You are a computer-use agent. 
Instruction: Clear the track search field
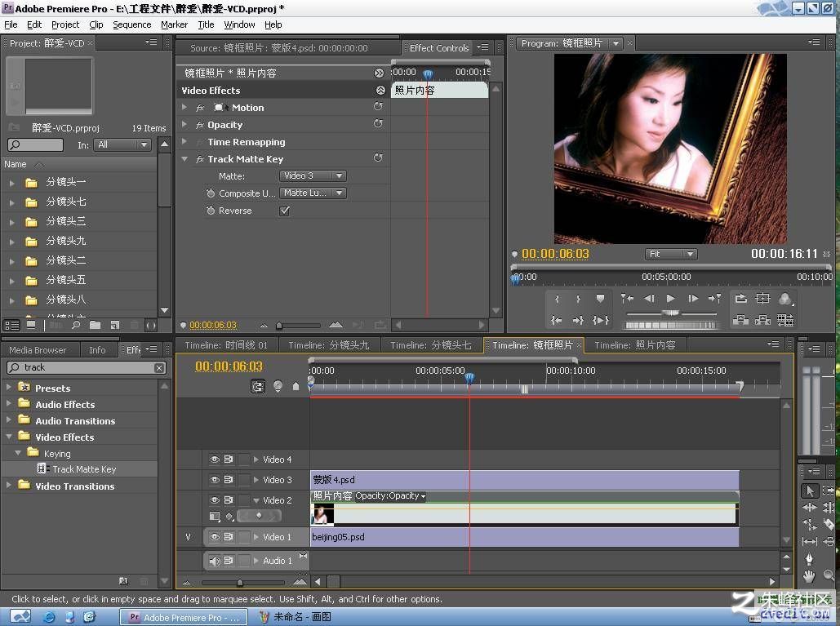(159, 368)
